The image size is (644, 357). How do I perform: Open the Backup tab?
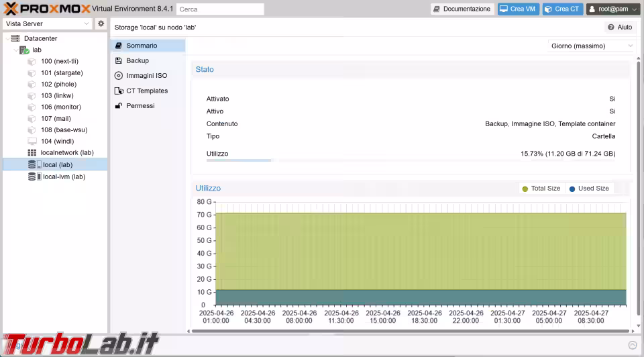pos(148,60)
